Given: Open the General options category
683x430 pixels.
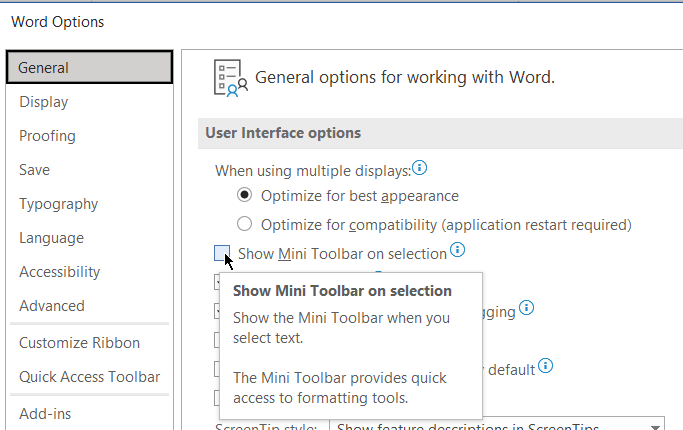Looking at the screenshot, I should pos(89,68).
